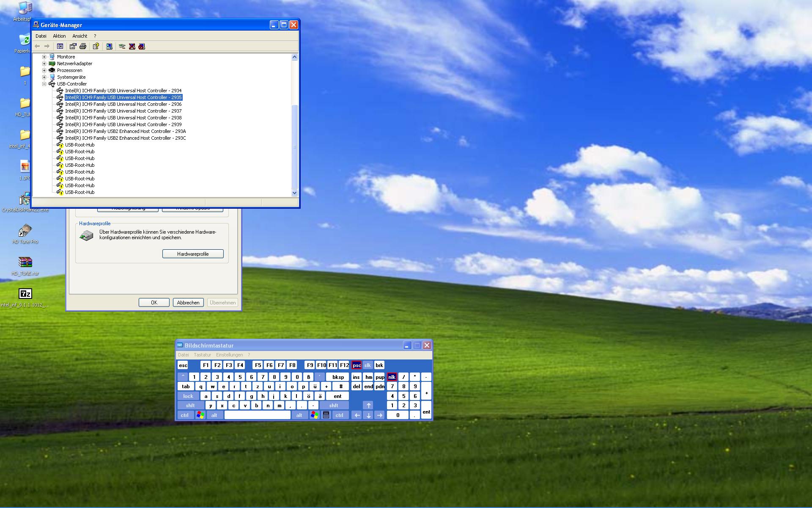This screenshot has height=508, width=812.
Task: Click the Uninstall device red X icon
Action: pos(132,46)
